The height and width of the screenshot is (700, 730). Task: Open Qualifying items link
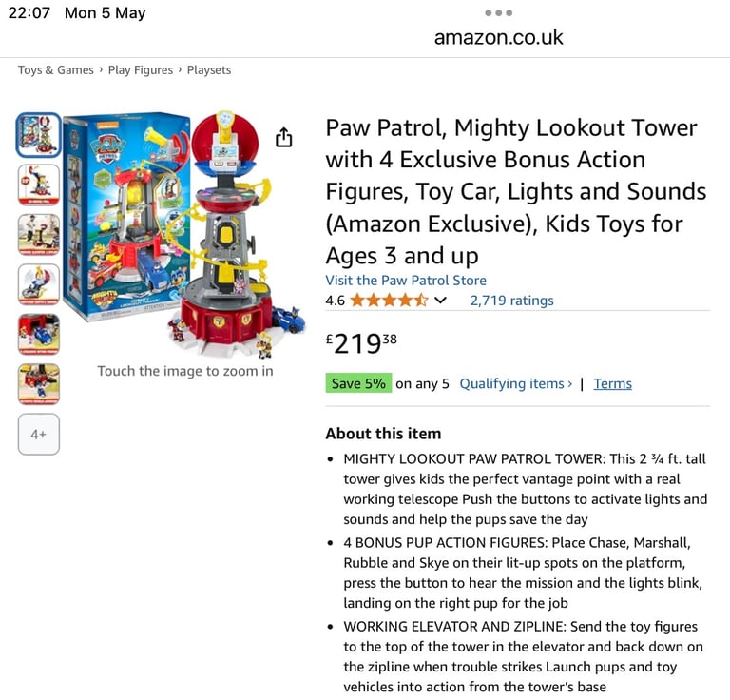point(516,383)
